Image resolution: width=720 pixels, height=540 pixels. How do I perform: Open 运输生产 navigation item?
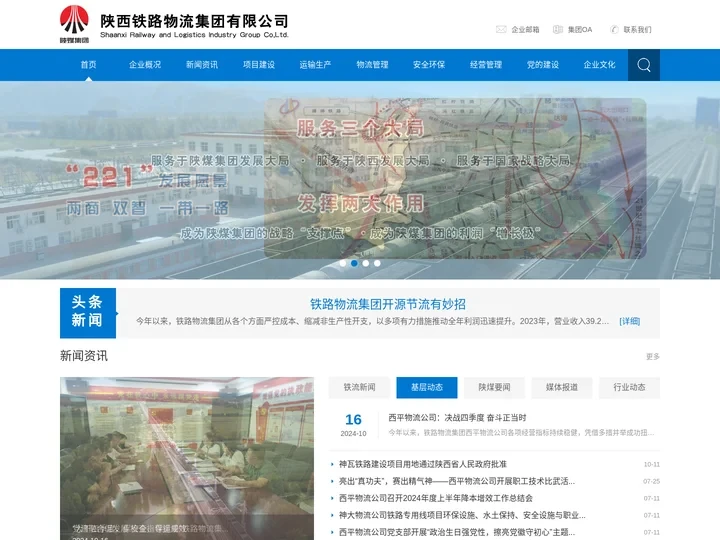point(315,65)
